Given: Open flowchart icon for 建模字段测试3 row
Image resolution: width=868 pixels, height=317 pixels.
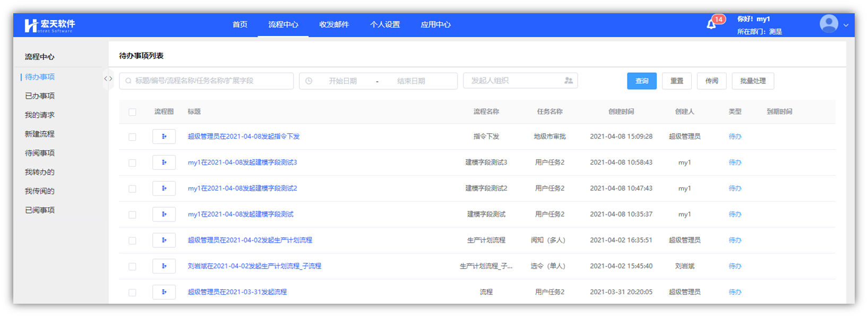Looking at the screenshot, I should pyautogui.click(x=164, y=162).
